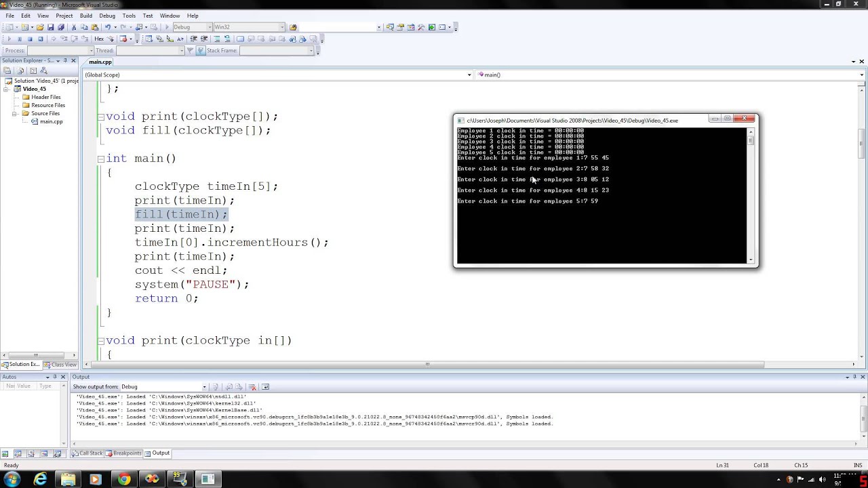Viewport: 868px width, 488px height.
Task: Click the Copy icon in the toolbar
Action: pos(84,27)
